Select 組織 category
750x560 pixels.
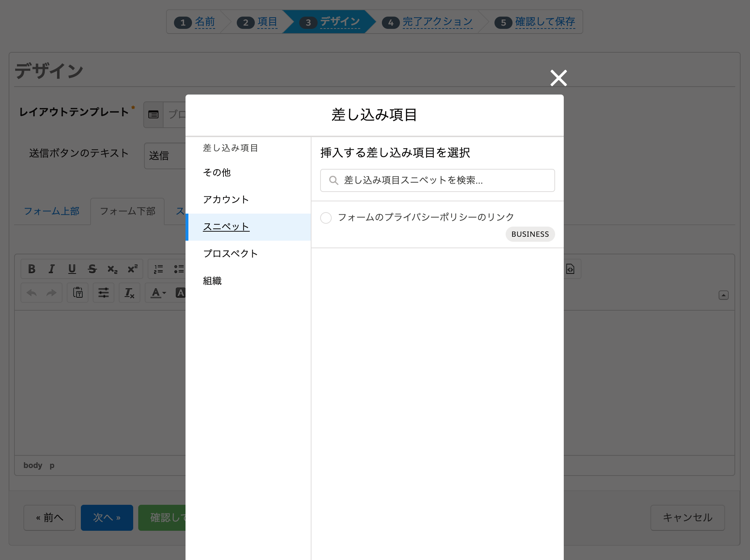248,281
